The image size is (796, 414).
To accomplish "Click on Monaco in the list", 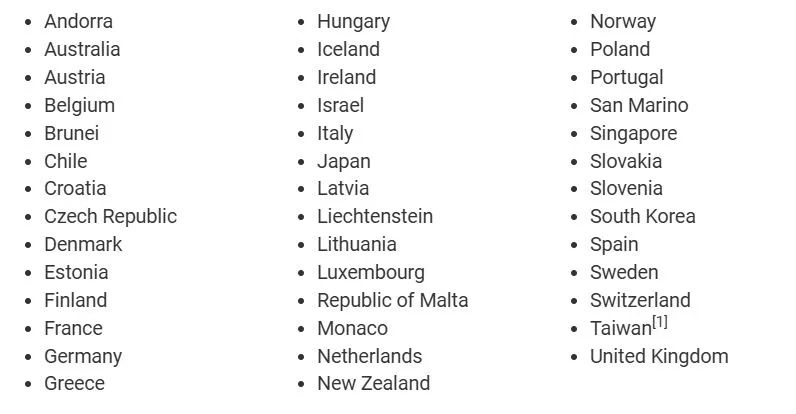I will coord(352,328).
